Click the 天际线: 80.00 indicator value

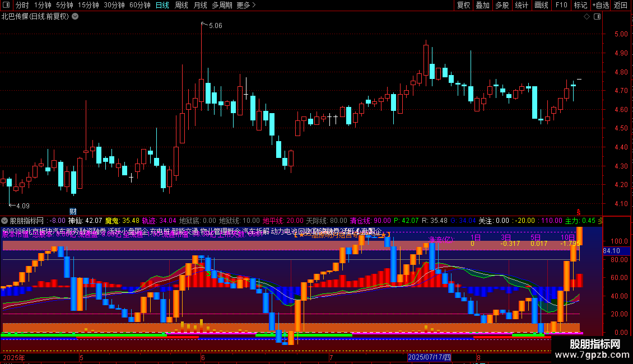327,221
